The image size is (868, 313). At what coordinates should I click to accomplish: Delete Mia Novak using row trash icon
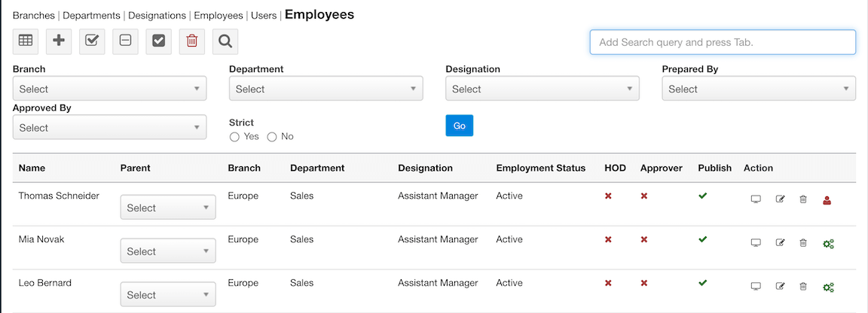803,243
